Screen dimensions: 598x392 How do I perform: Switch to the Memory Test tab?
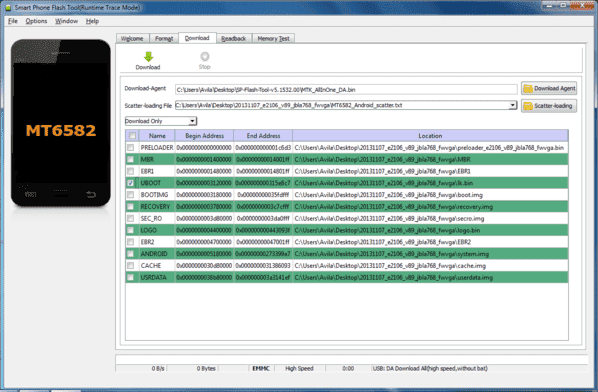click(x=273, y=39)
